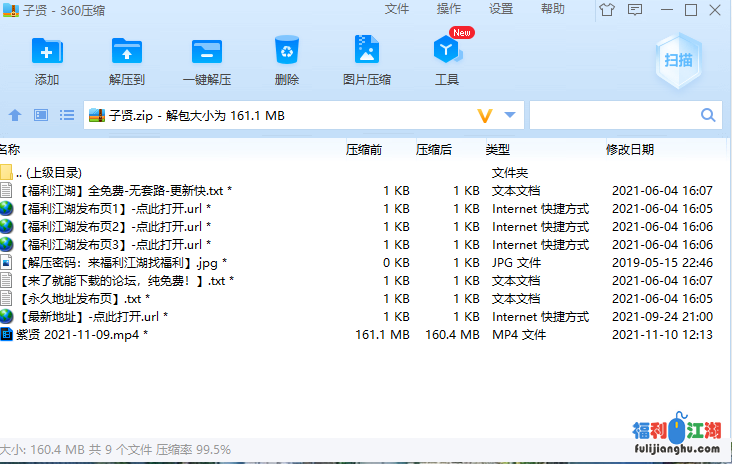Open the .. (上级目录) parent folder entry
Screen dimensions: 732x464
click(48, 172)
